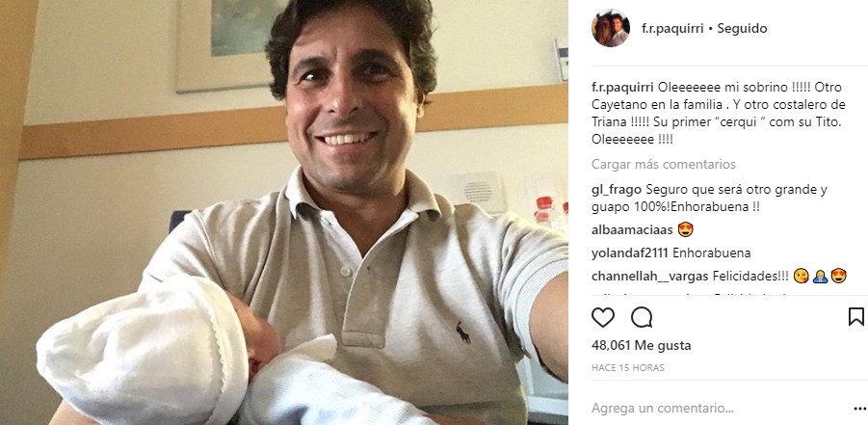View who liked: 48,061 Me gusta
The image size is (868, 425).
(x=641, y=346)
